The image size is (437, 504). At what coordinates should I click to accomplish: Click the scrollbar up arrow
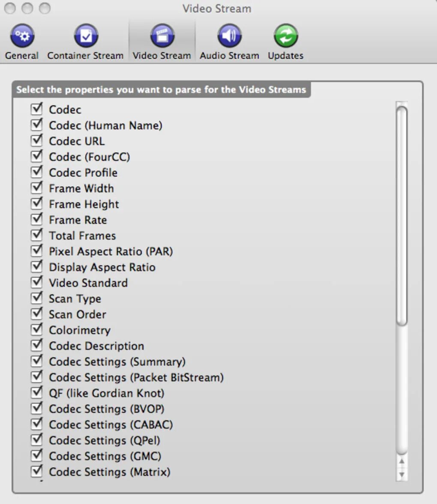tap(401, 461)
